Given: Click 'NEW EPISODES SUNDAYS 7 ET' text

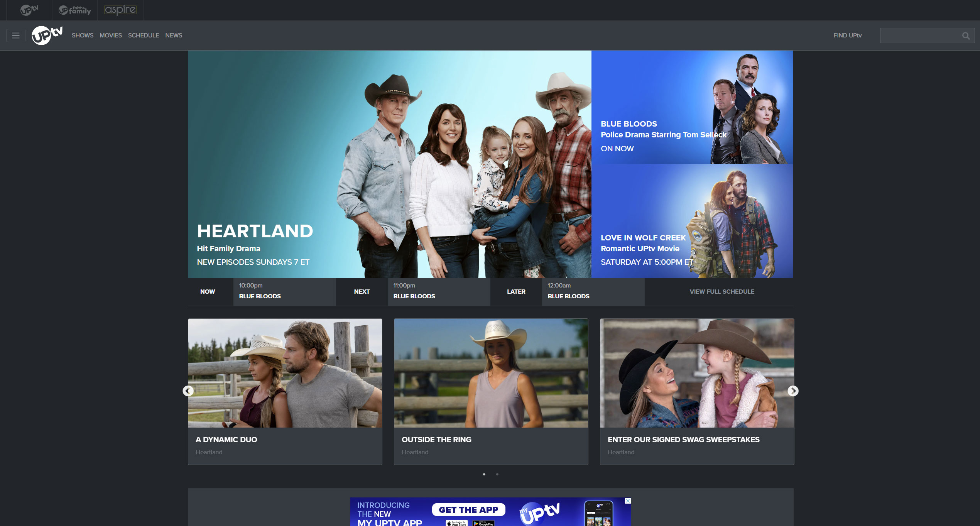Looking at the screenshot, I should pos(253,262).
